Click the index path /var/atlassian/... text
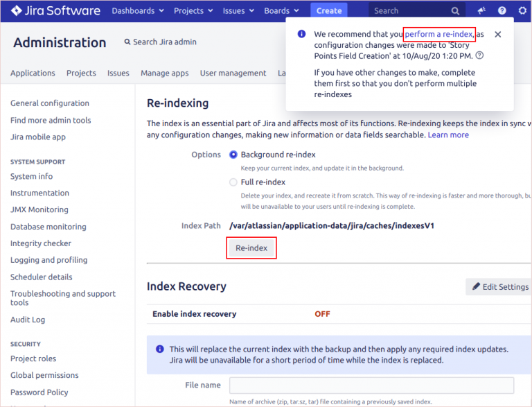 [x=332, y=225]
